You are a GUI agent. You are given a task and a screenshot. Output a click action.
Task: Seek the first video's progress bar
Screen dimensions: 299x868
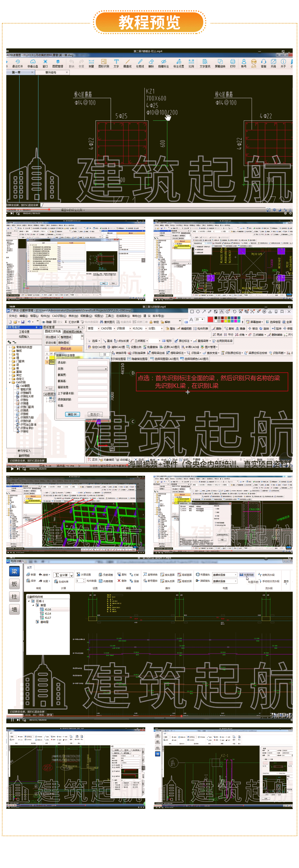149,209
